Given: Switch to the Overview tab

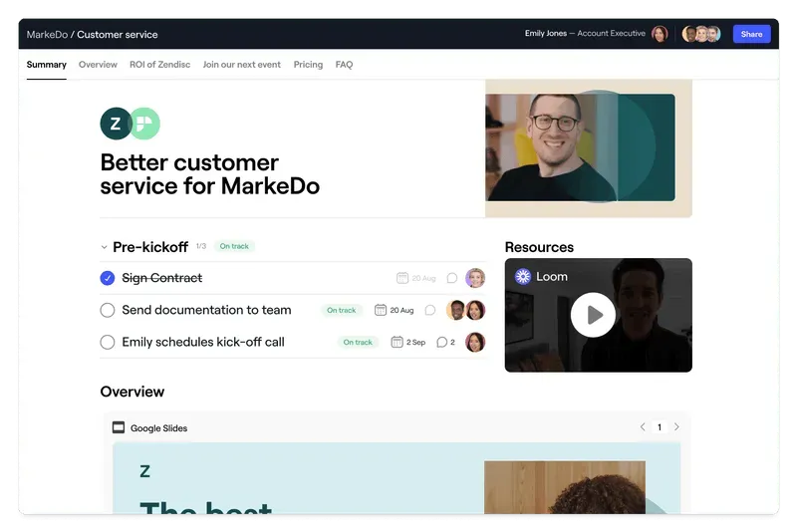Looking at the screenshot, I should tap(98, 65).
